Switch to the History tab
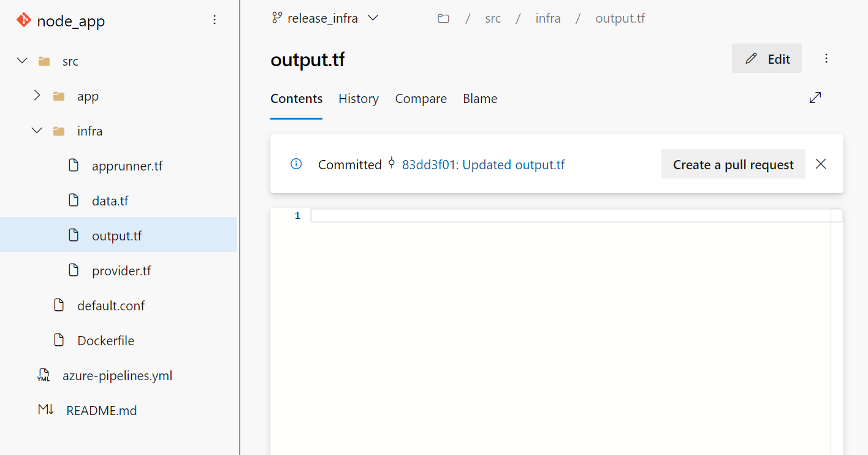The width and height of the screenshot is (868, 455). point(359,99)
